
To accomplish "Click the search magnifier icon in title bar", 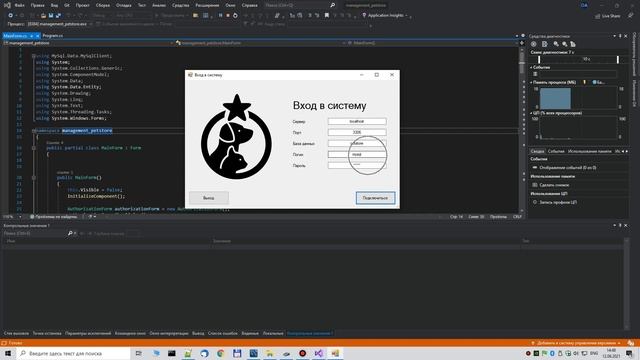I will point(332,5).
